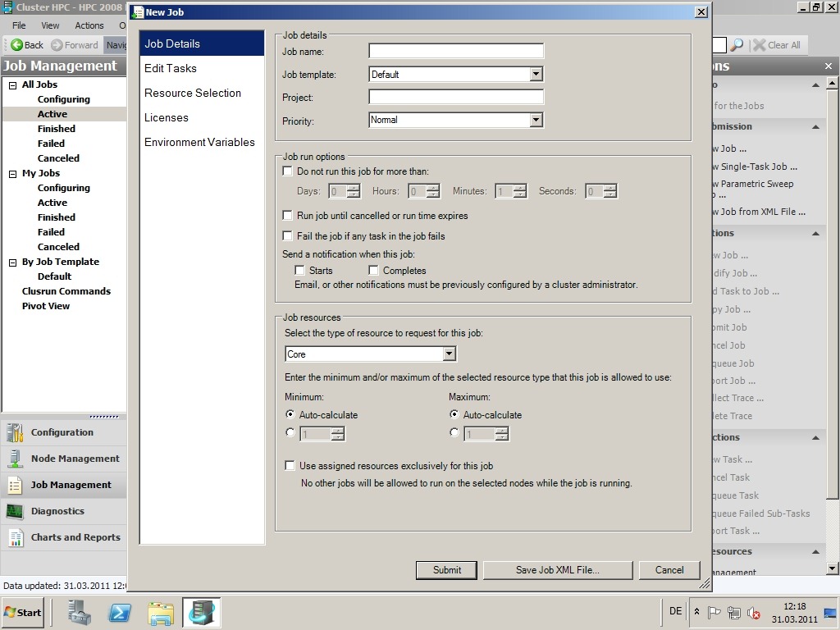
Task: Check 'Fail the job if any task fails'
Action: pyautogui.click(x=288, y=235)
